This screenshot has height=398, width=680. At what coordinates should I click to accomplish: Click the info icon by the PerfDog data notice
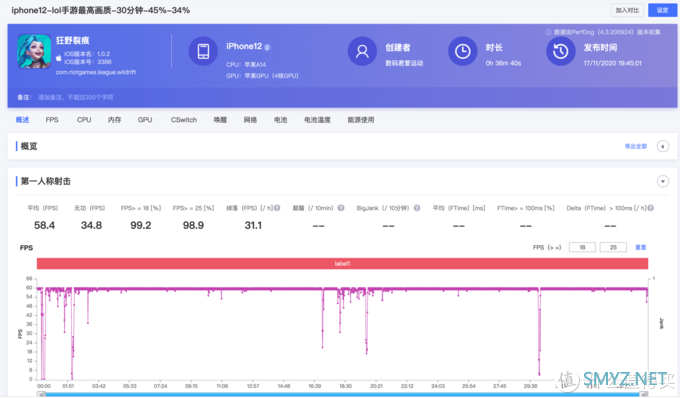click(548, 32)
